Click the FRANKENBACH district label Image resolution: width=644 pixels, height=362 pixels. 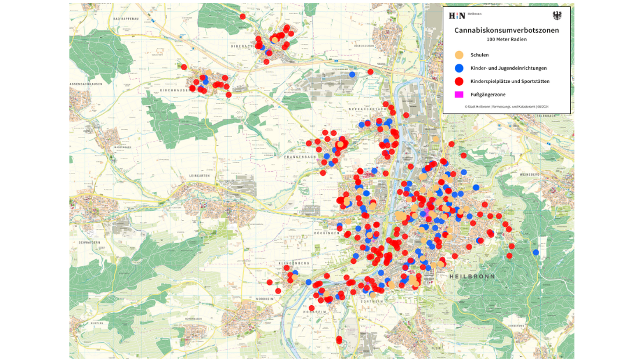point(299,157)
